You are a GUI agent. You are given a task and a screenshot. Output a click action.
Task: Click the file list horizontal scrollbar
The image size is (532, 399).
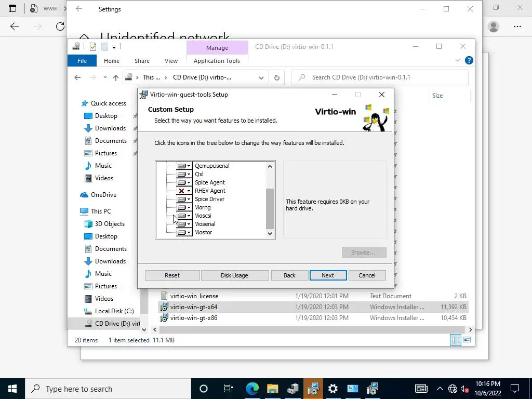point(312,329)
